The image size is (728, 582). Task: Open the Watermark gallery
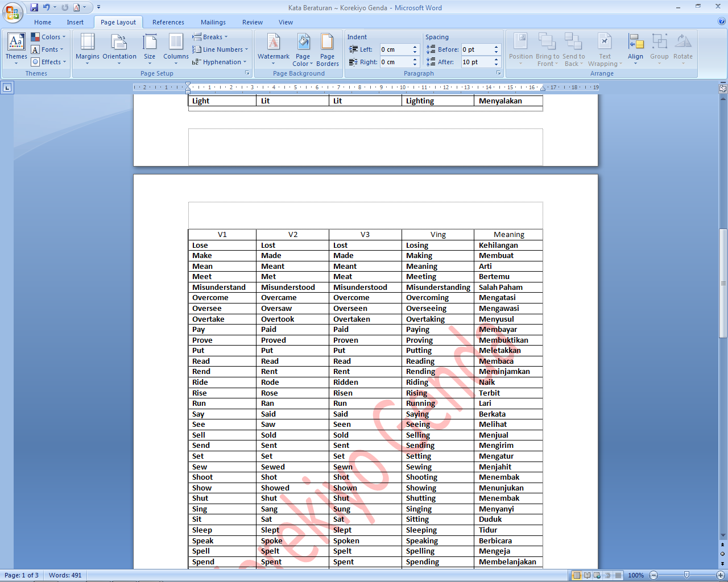273,48
